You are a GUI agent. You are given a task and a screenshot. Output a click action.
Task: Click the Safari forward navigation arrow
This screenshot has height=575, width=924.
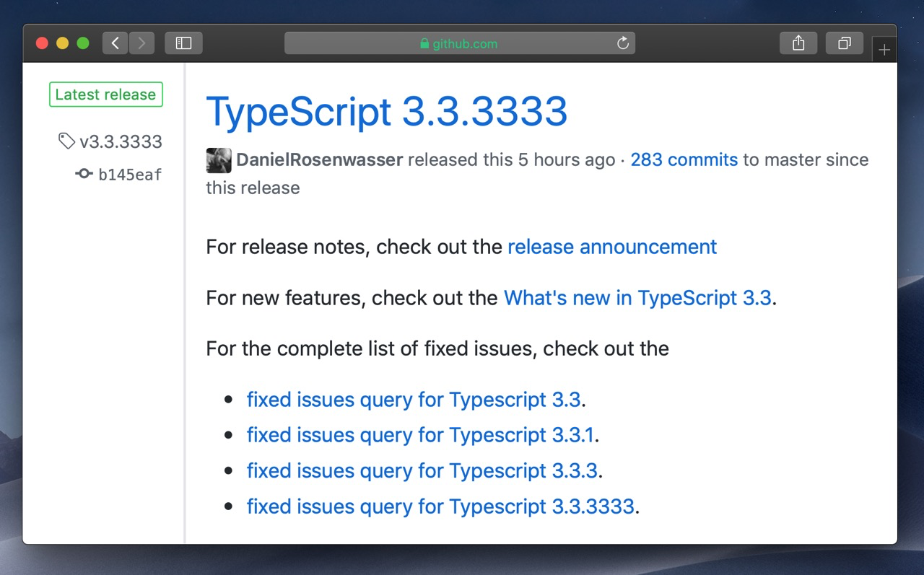141,43
